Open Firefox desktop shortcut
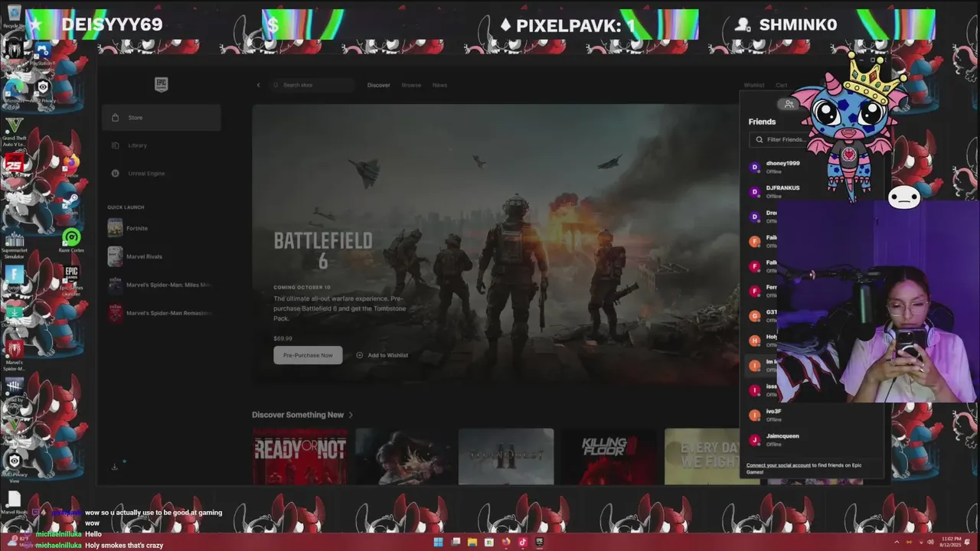The height and width of the screenshot is (551, 980). (x=71, y=165)
